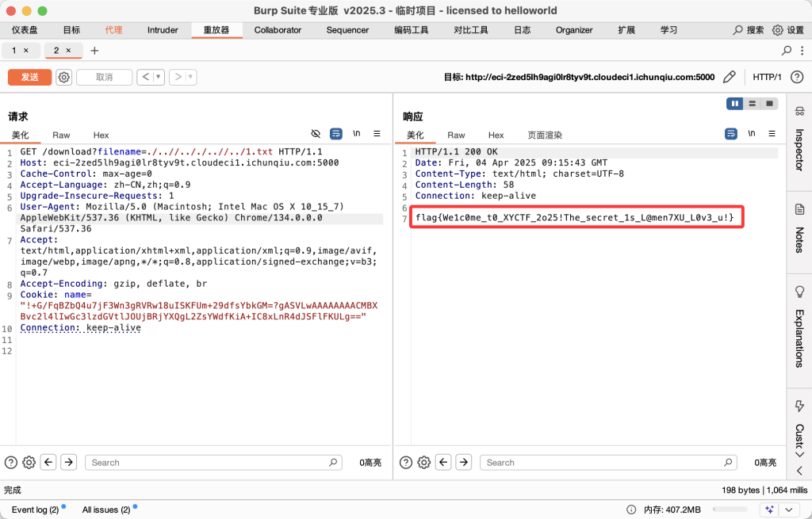This screenshot has width=812, height=519.
Task: Open forward-history dropdown arrow
Action: (x=191, y=77)
